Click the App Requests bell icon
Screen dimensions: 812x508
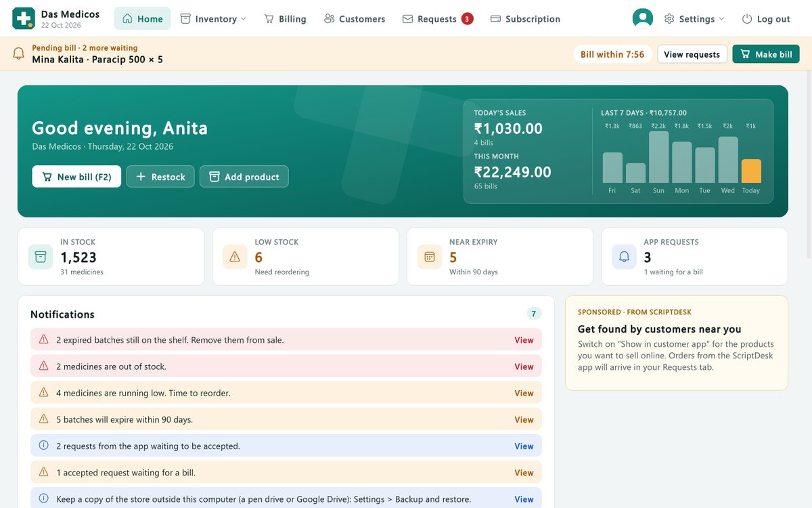tap(624, 257)
